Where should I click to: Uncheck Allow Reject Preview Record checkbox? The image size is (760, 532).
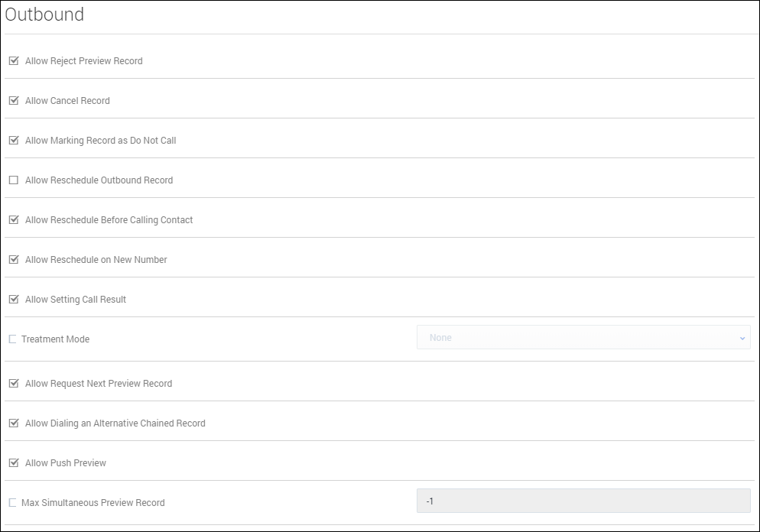[x=14, y=61]
